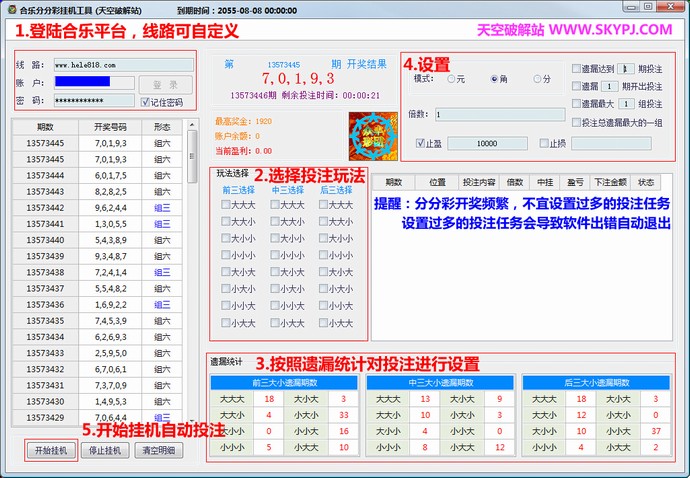Toggle the 止盈 checkbox

[420, 143]
